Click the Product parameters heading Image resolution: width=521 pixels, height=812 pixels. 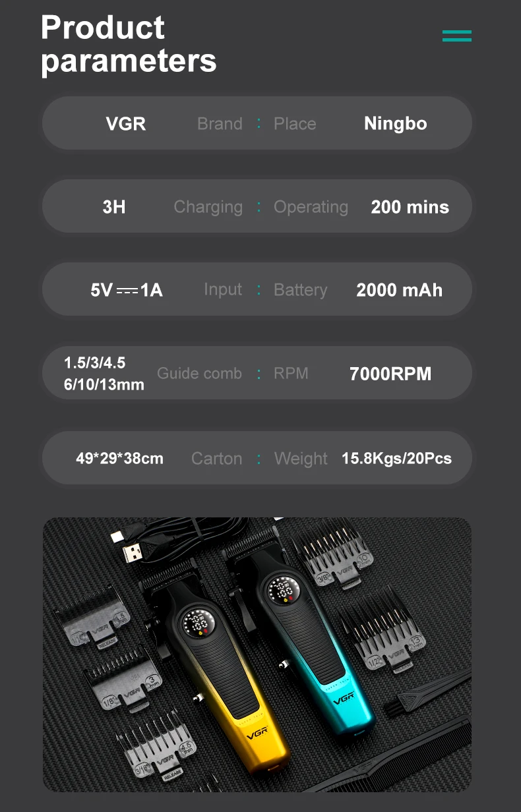(129, 44)
